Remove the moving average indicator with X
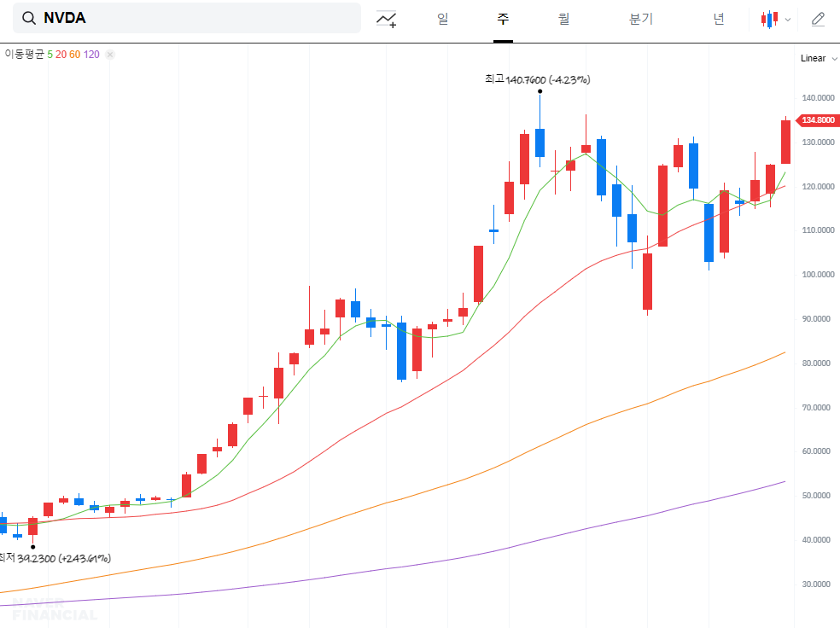 coord(110,55)
